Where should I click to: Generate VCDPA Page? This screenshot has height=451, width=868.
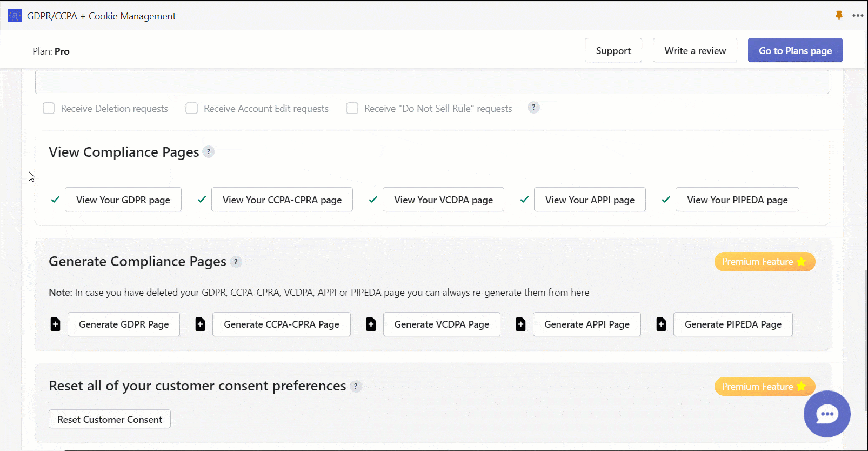click(x=442, y=324)
